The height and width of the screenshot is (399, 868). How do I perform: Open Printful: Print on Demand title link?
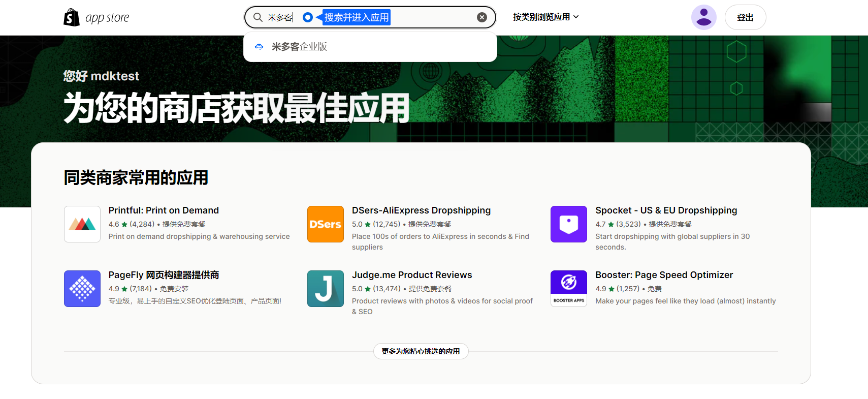(x=164, y=210)
